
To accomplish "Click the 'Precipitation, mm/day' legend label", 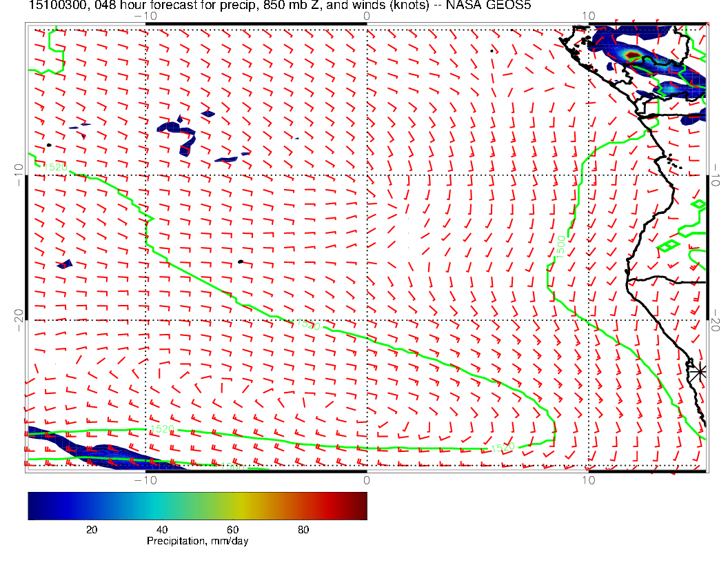I will 197,542.
